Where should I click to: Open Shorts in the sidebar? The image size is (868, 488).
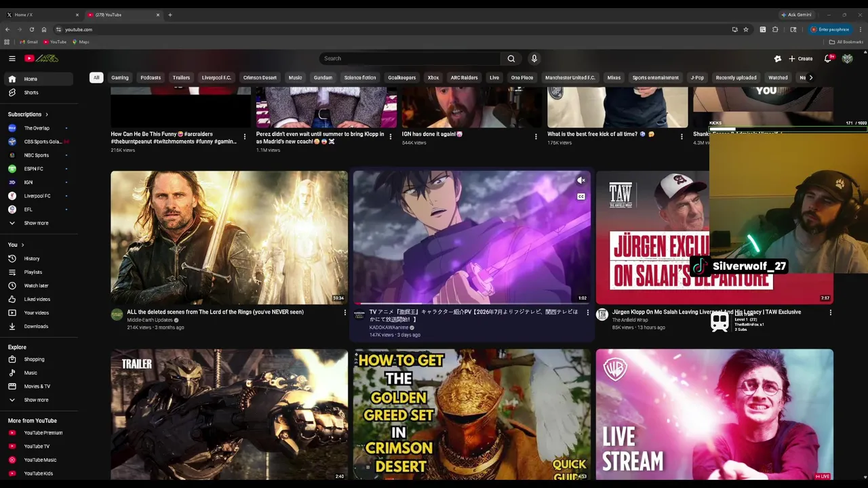(x=38, y=92)
